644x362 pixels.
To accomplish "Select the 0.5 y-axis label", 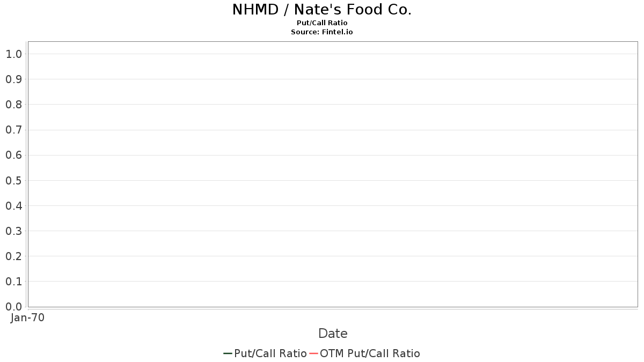I will pyautogui.click(x=13, y=181).
